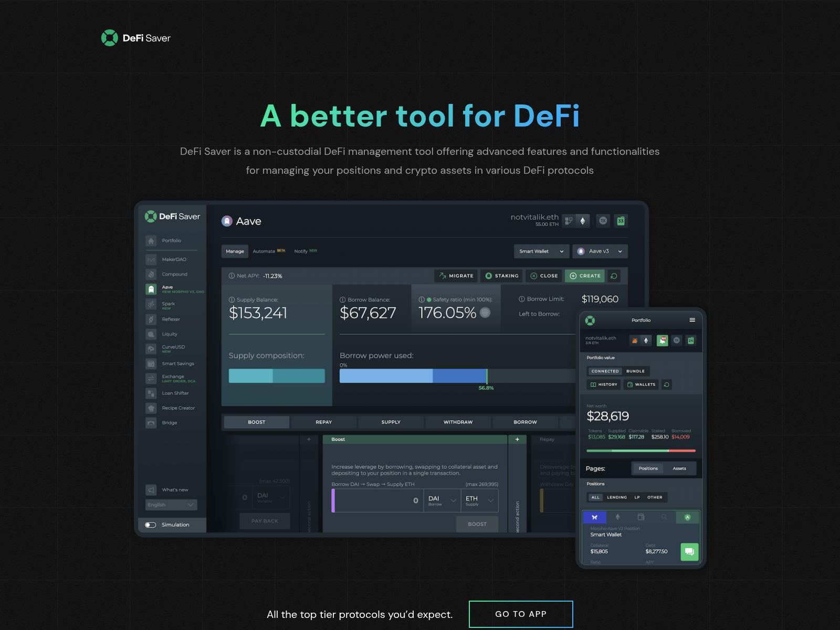Click the Boost amount input field
840x630 pixels.
pyautogui.click(x=377, y=501)
